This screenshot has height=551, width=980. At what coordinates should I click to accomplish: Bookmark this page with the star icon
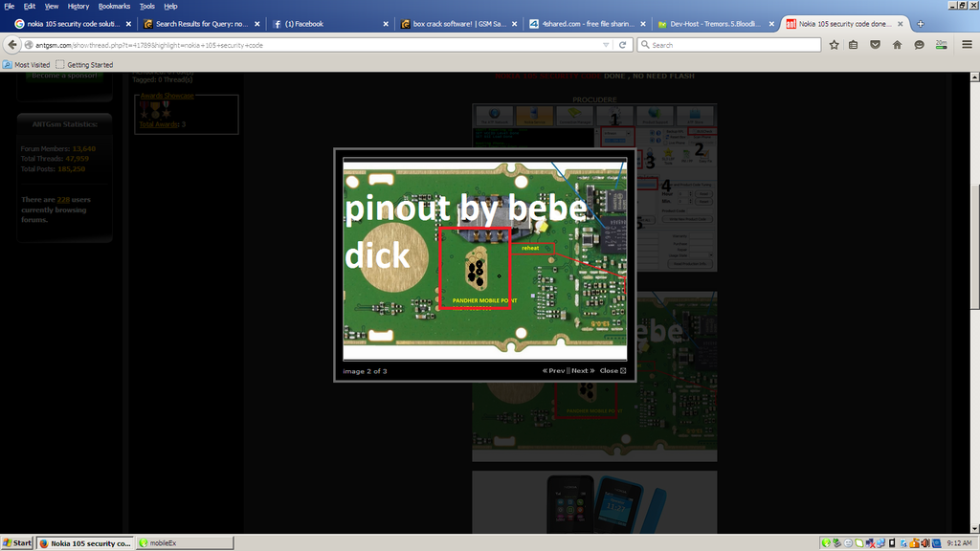(834, 44)
